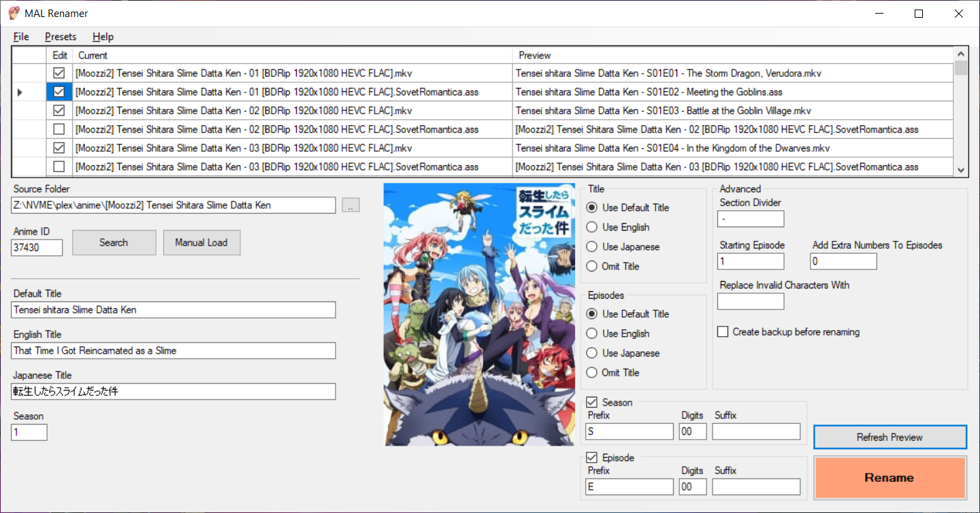The image size is (980, 513).
Task: Uncheck Edit box for episode 02 mkv row
Action: 59,110
